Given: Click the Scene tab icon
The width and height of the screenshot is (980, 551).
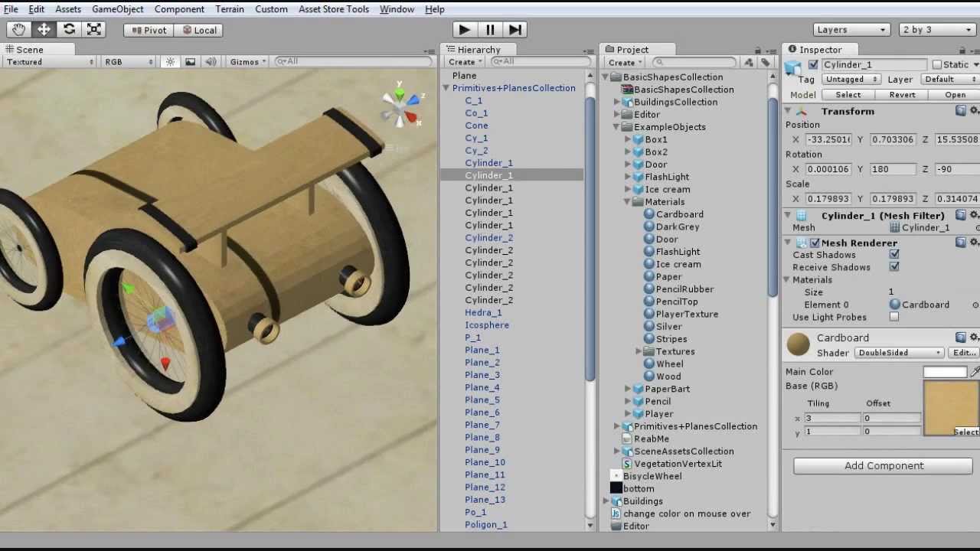Looking at the screenshot, I should 11,50.
